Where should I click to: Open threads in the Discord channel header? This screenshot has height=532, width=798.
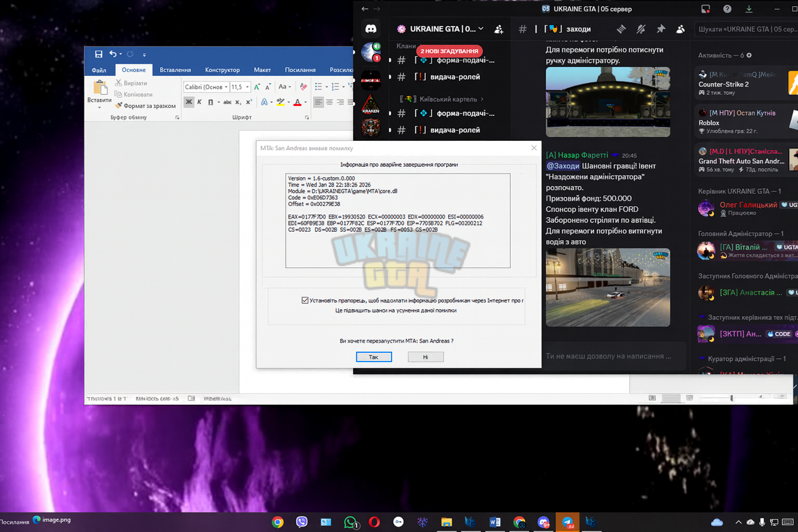coord(621,29)
